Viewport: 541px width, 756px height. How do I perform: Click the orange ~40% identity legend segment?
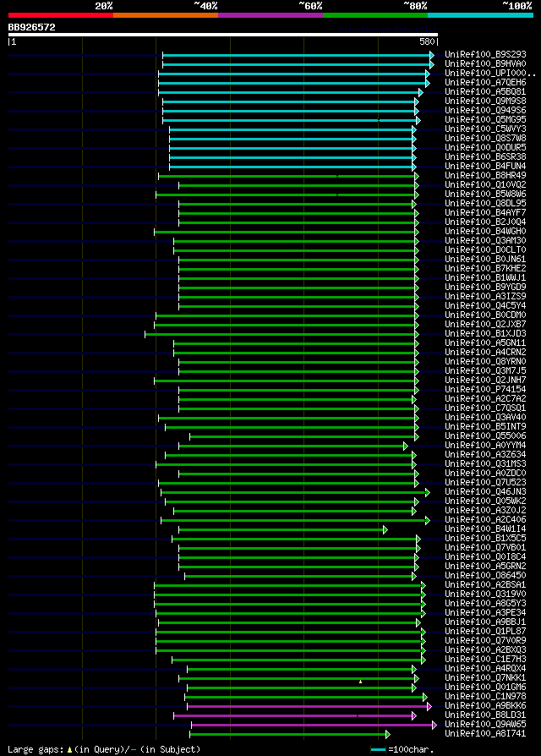point(166,15)
